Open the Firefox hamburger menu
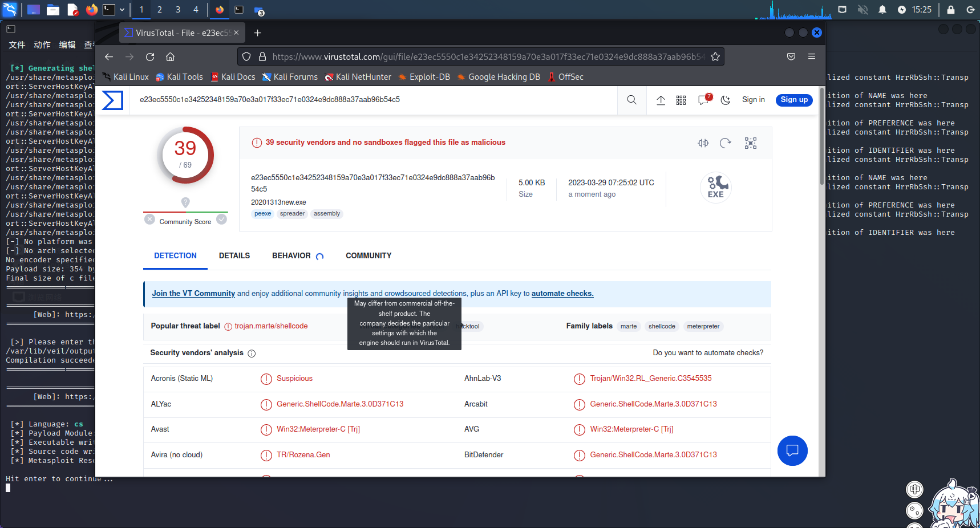This screenshot has height=528, width=980. coord(812,57)
